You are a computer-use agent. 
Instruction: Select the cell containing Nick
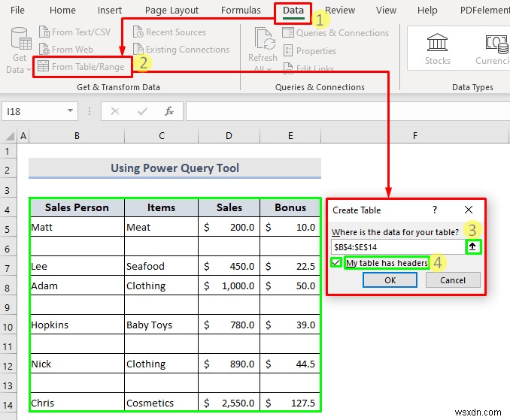77,364
